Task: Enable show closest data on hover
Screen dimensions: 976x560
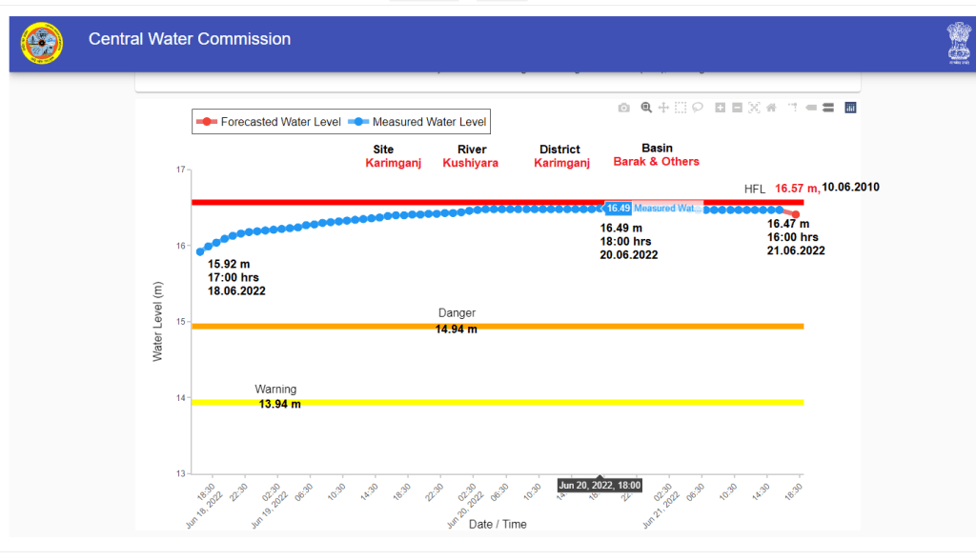Action: coord(811,108)
